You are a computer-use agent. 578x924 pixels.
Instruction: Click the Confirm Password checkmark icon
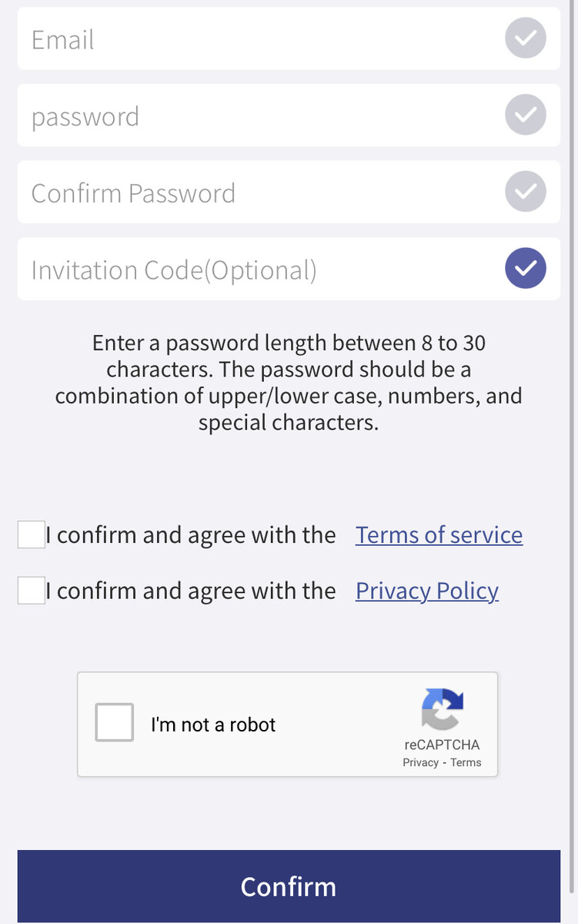[526, 192]
